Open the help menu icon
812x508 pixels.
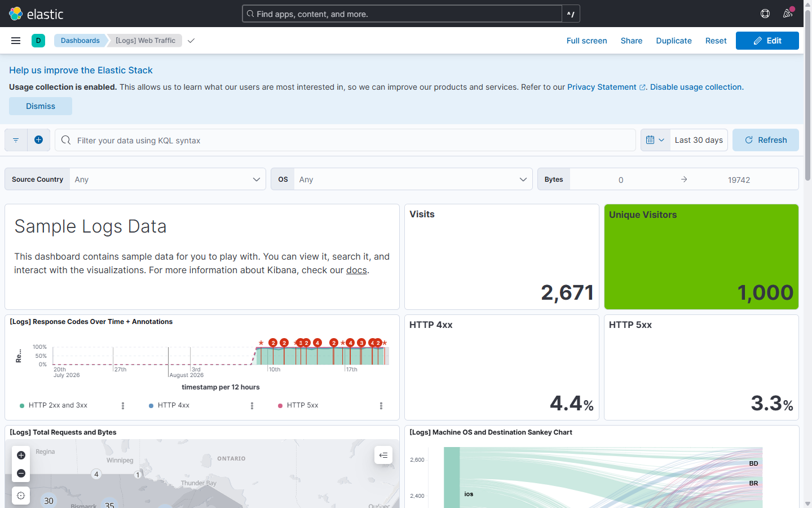[765, 14]
